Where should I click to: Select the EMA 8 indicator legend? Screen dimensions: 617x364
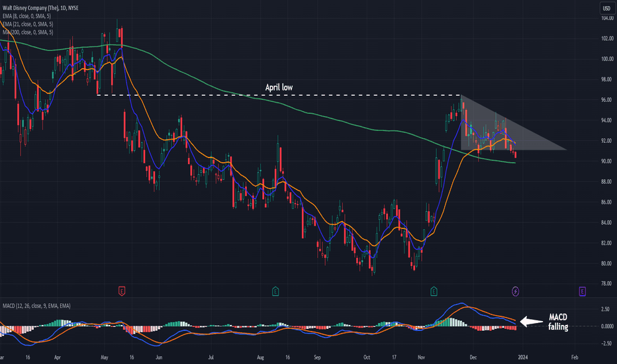tap(26, 16)
